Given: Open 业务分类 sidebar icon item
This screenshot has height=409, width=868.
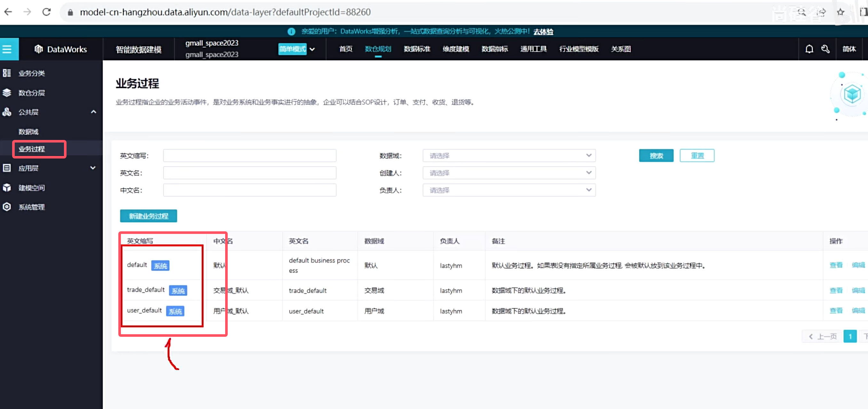Looking at the screenshot, I should pyautogui.click(x=31, y=73).
